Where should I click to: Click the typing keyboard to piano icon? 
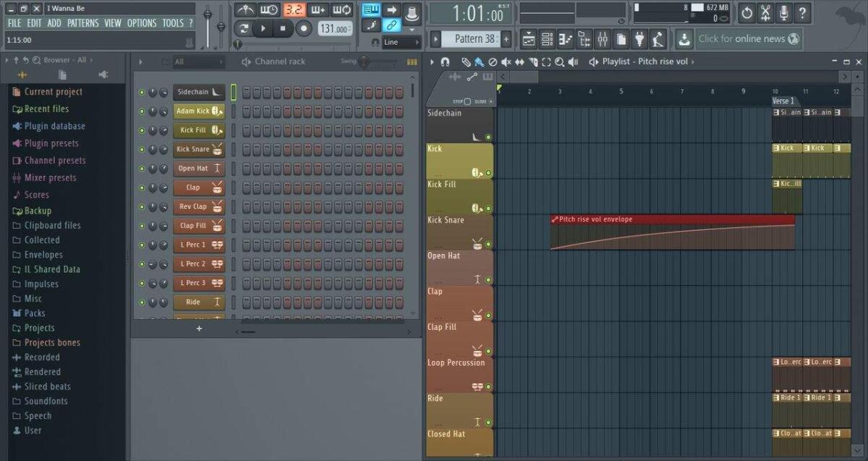[371, 8]
